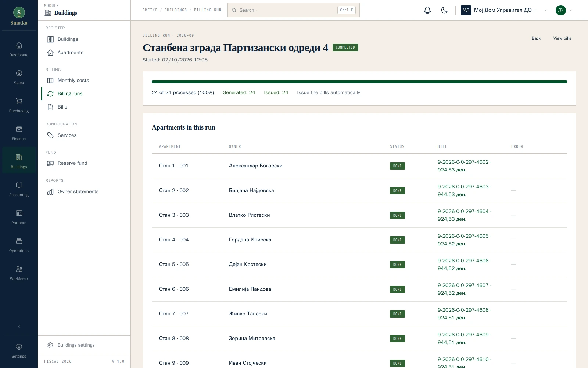Open the Bills menu item

tap(84, 107)
